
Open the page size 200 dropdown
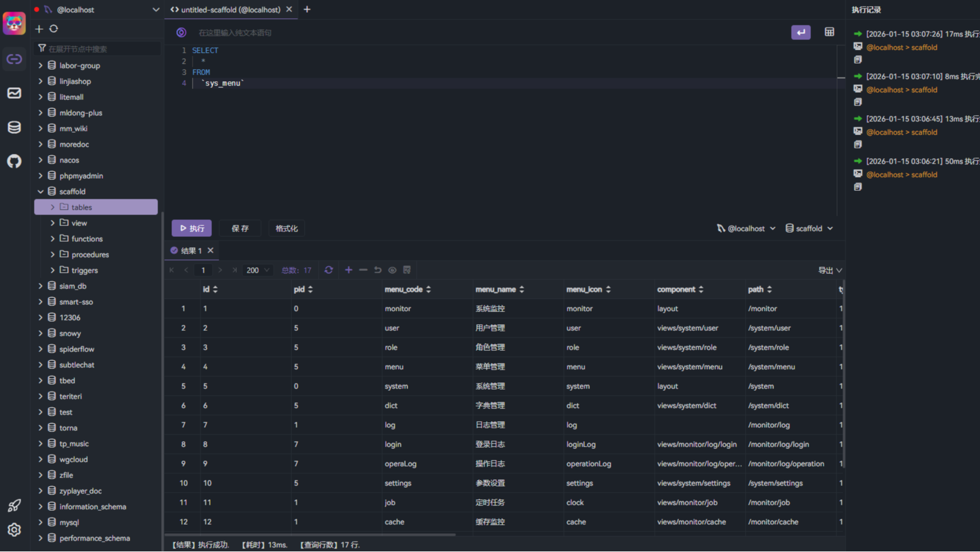click(257, 270)
